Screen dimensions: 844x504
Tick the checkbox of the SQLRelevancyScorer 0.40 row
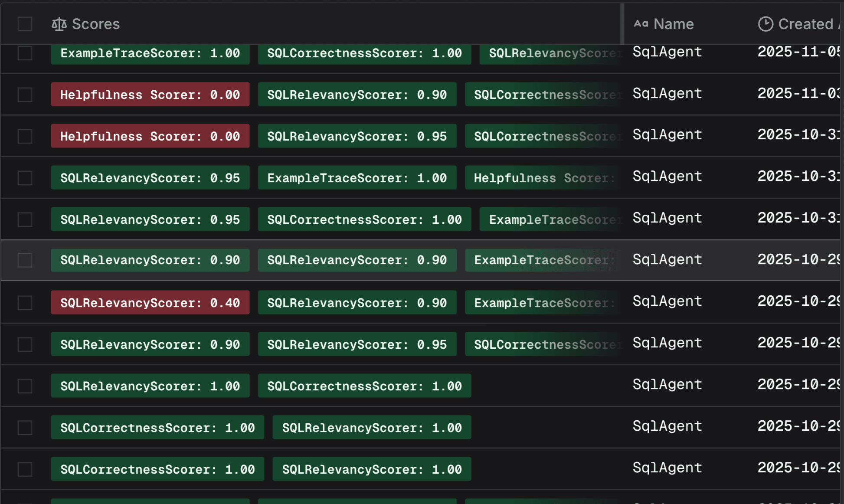pos(25,303)
